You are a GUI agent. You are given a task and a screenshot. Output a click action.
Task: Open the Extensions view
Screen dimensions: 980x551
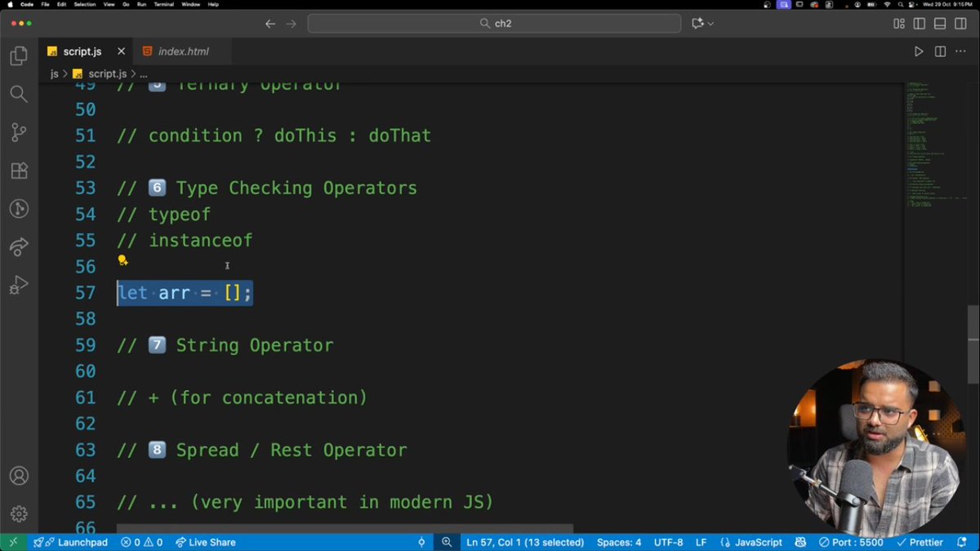pyautogui.click(x=19, y=171)
